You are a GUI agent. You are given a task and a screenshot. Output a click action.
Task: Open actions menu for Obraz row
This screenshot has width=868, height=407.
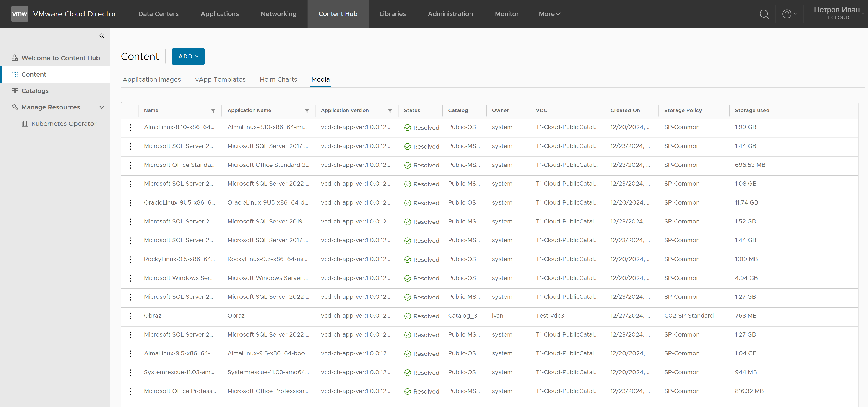pos(130,316)
